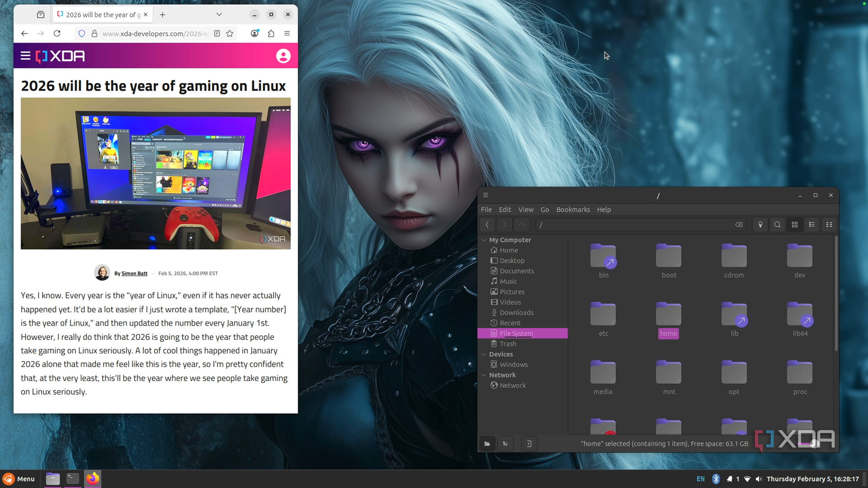Clear the path bar with backspace icon
This screenshot has width=868, height=488.
click(x=739, y=225)
